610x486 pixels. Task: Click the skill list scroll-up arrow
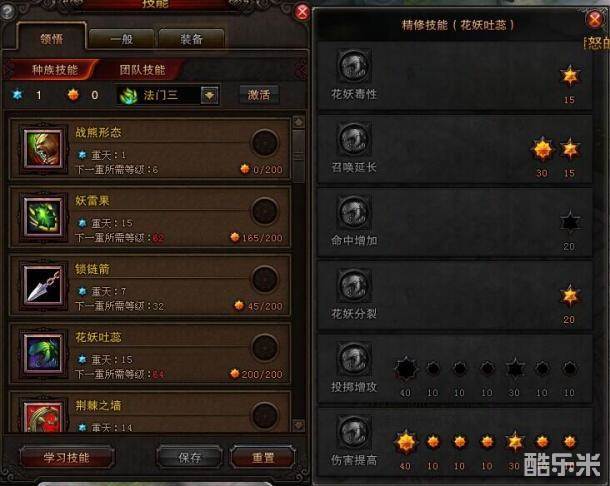(298, 122)
